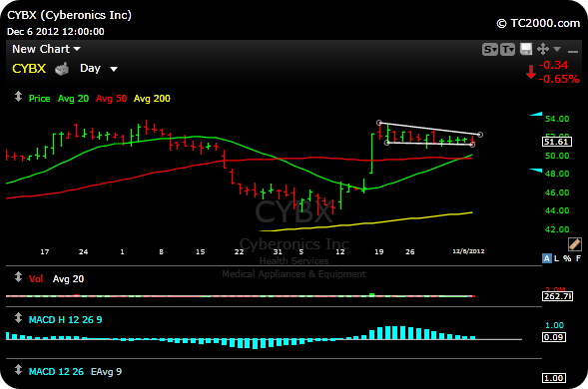Click the lower cyan price marker near 48.00

click(x=536, y=171)
